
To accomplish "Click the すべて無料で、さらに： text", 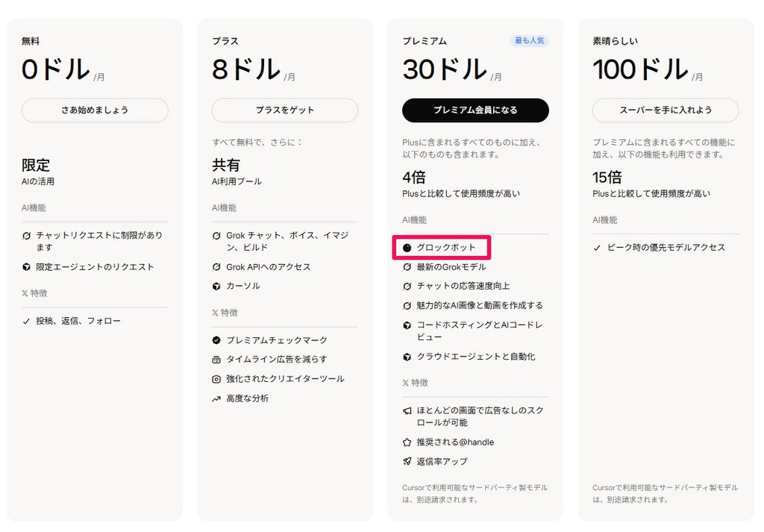I will 257,143.
